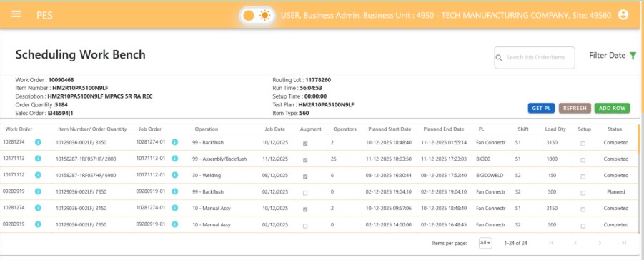Check Setup box for 10281274 Manual Assy row
The height and width of the screenshot is (260, 644).
(583, 209)
